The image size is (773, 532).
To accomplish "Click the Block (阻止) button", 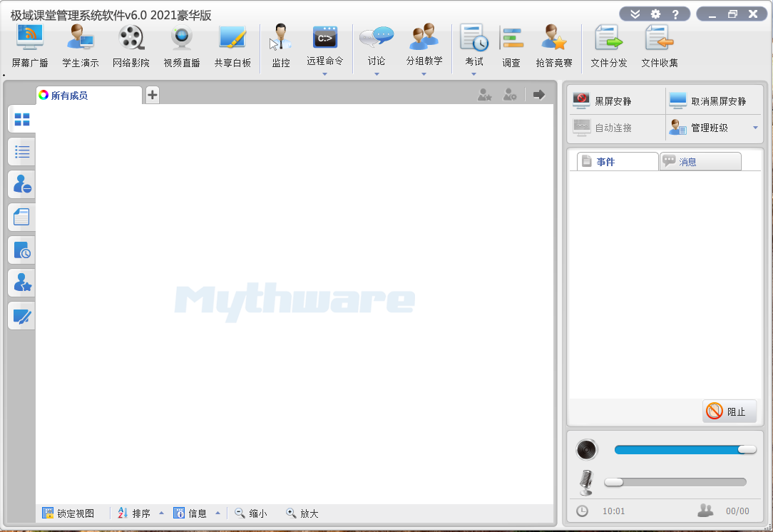I will (729, 411).
